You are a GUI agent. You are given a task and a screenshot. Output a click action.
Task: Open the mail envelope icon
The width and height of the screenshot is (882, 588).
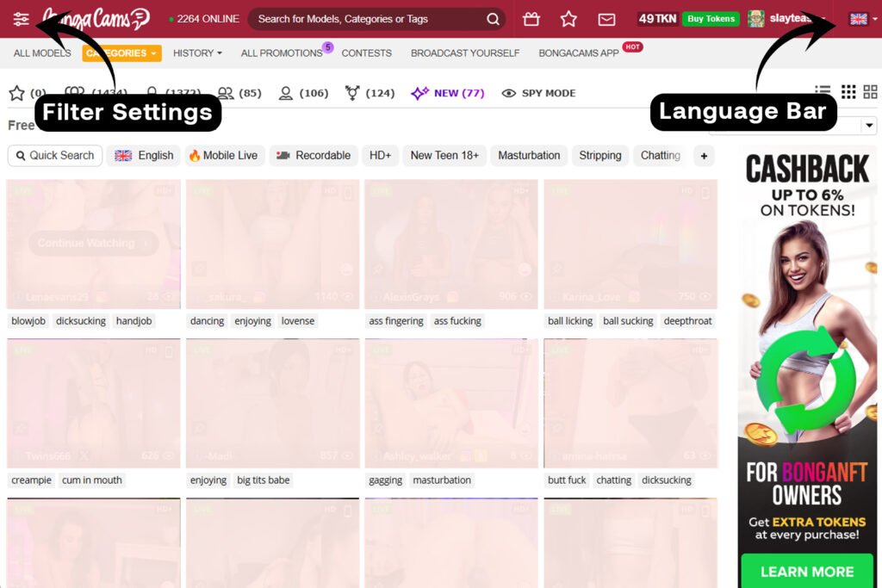pyautogui.click(x=606, y=20)
